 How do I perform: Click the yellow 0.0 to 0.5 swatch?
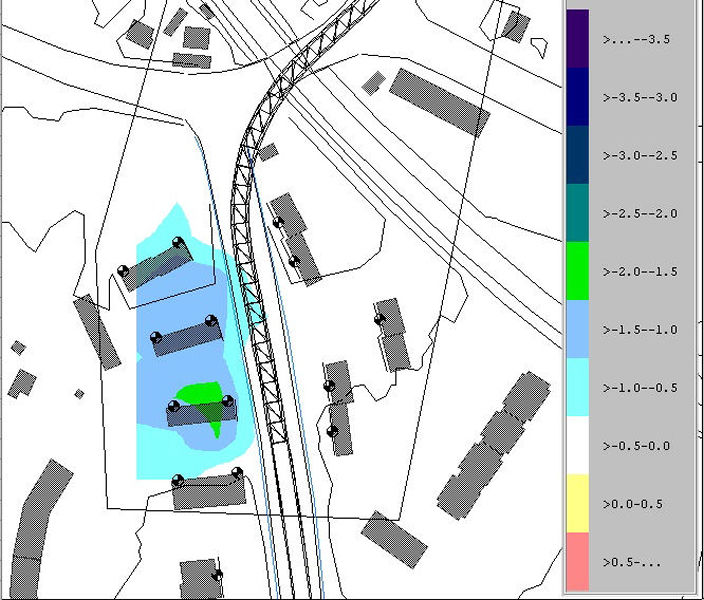[577, 503]
